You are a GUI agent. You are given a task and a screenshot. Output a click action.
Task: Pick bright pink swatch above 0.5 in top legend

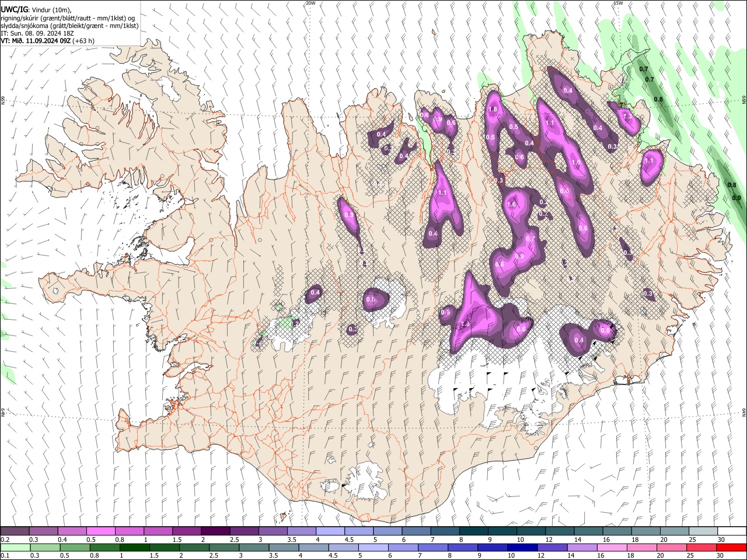pyautogui.click(x=100, y=531)
